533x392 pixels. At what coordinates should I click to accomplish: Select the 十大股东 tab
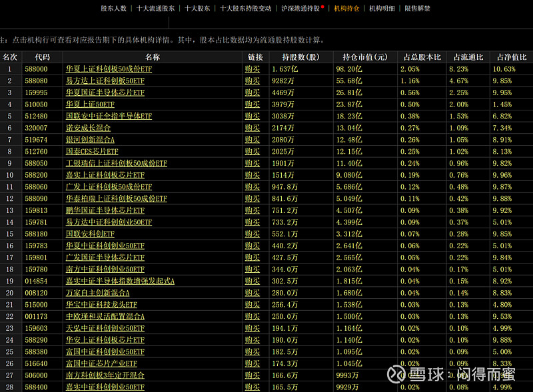pos(197,9)
